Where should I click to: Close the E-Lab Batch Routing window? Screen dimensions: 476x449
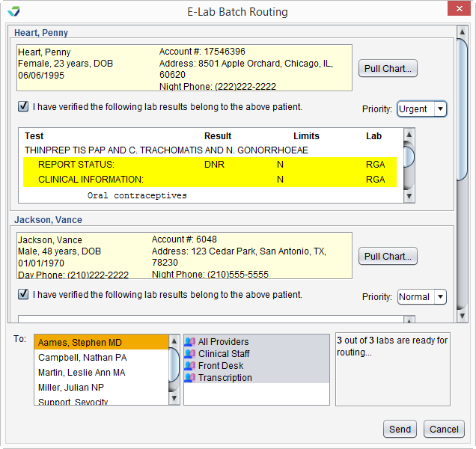(x=457, y=10)
